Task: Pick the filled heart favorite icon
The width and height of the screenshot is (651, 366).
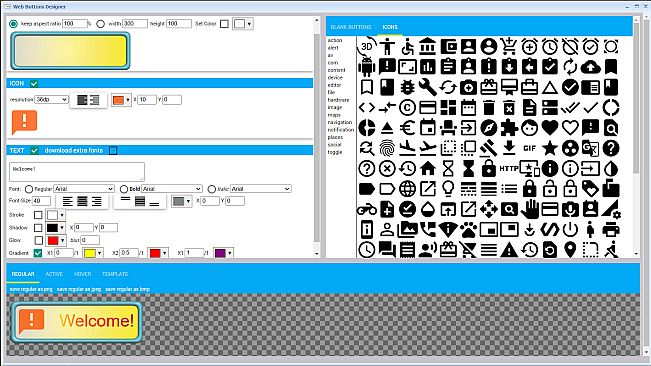Action: [x=550, y=128]
